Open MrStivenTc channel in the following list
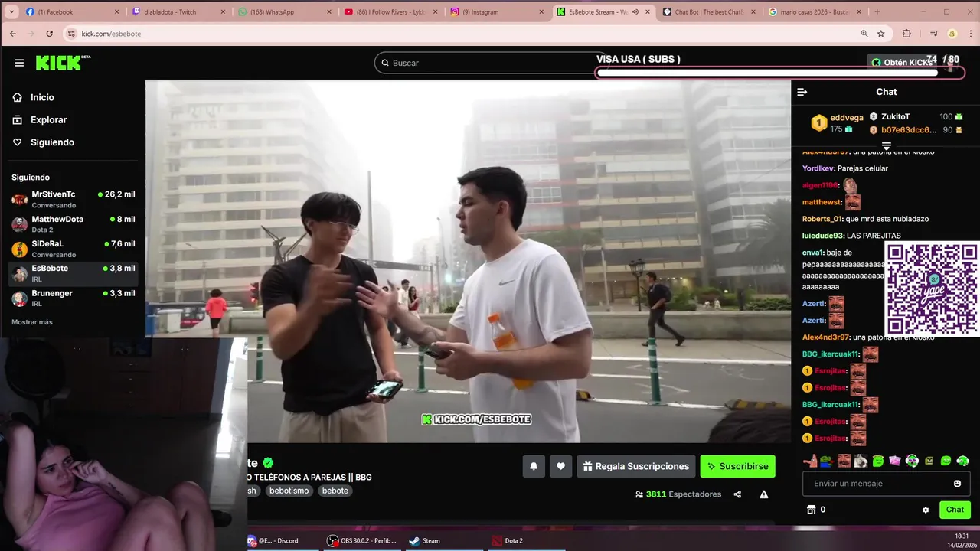The image size is (980, 551). click(x=73, y=199)
